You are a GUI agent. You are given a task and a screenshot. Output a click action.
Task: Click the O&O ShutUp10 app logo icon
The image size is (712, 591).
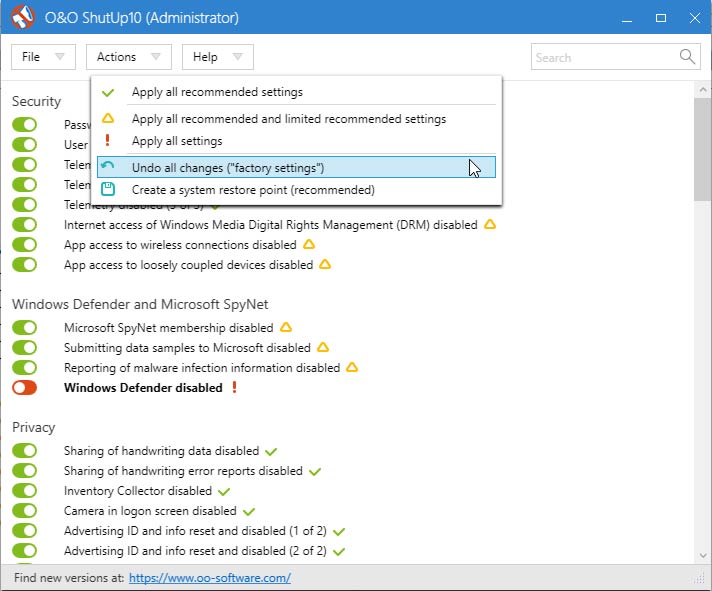pyautogui.click(x=23, y=17)
